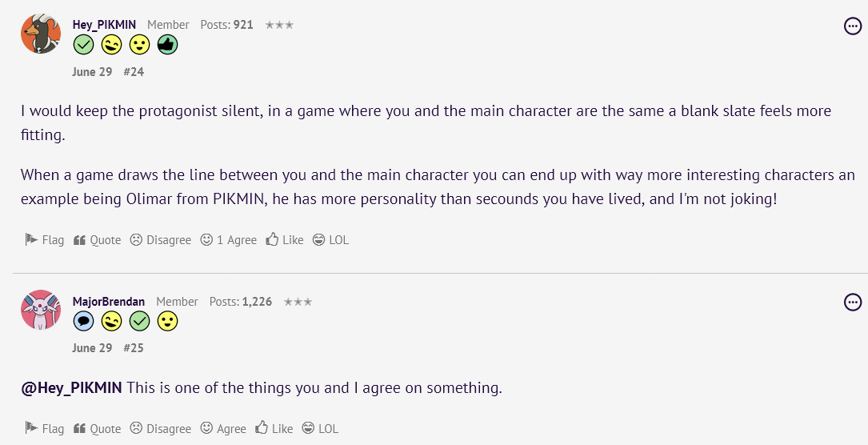The width and height of the screenshot is (868, 445).
Task: React Agree on Hey_PIKMIN's post
Action: point(229,239)
